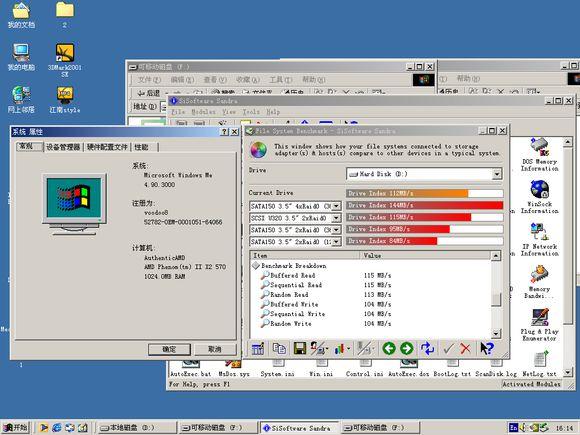Open the Modules menu in SiSoftware Sandra
Image resolution: width=580 pixels, height=435 pixels.
point(203,112)
